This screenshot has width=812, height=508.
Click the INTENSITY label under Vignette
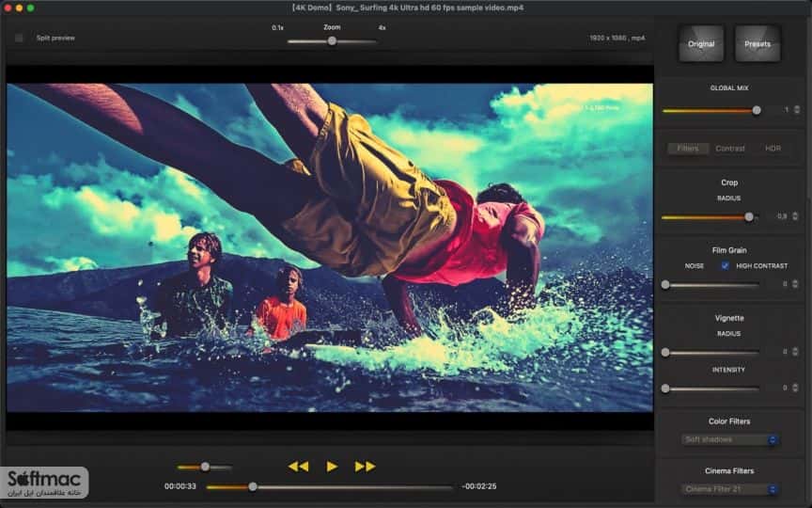pos(728,370)
